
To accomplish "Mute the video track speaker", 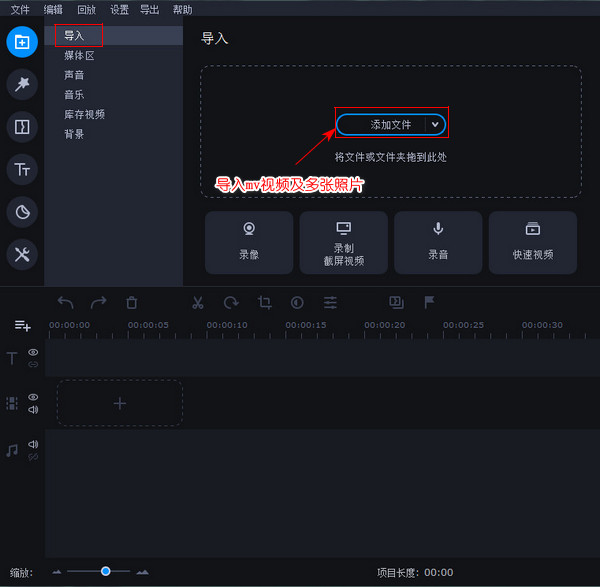I will (x=33, y=409).
